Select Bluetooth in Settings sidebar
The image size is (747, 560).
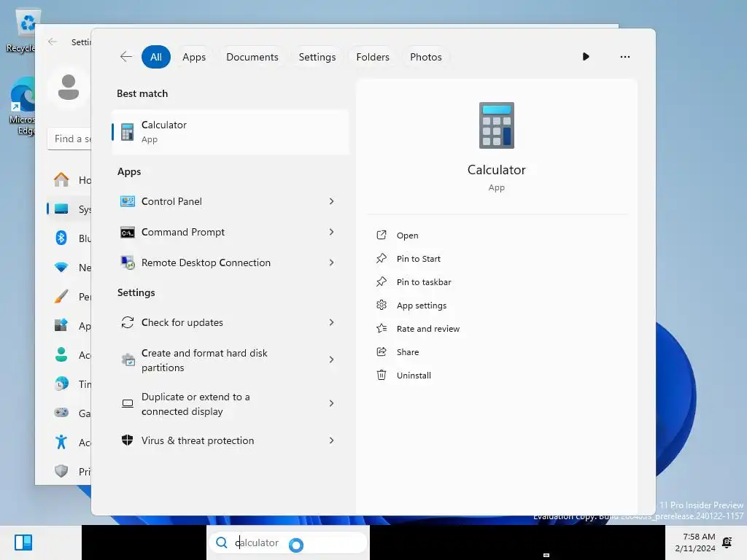coord(69,238)
